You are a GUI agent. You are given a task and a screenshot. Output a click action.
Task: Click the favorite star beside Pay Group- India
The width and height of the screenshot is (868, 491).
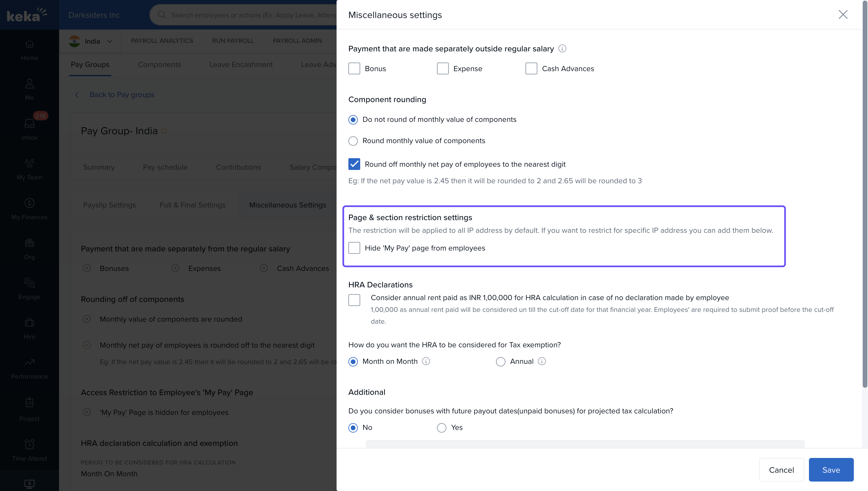pyautogui.click(x=164, y=131)
